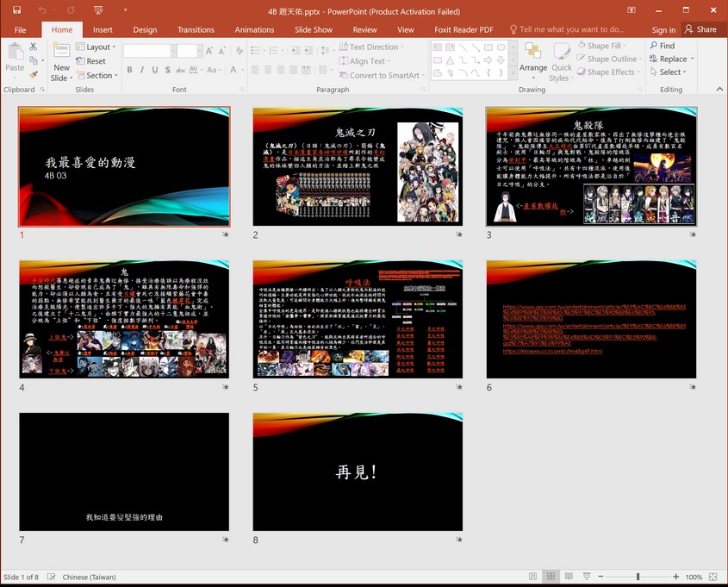Select the oval shape in shapes gallery
Image resolution: width=728 pixels, height=587 pixels.
[x=501, y=47]
